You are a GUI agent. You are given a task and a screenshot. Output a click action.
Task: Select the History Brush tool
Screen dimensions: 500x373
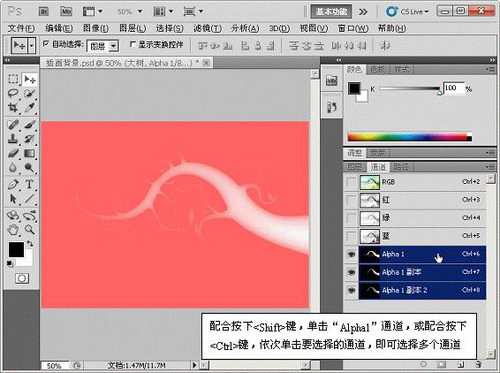point(30,139)
